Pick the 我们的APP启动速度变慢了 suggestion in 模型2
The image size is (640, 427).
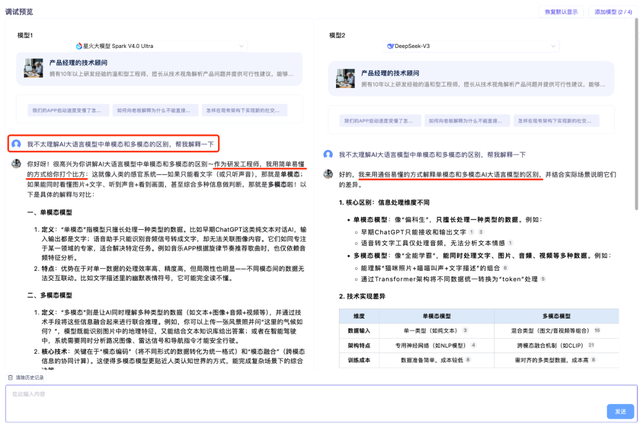click(x=380, y=121)
